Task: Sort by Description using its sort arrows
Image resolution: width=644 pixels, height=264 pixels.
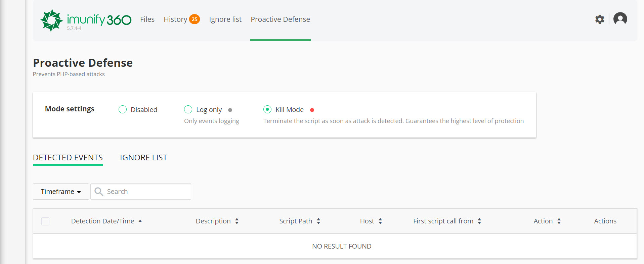Action: click(237, 221)
